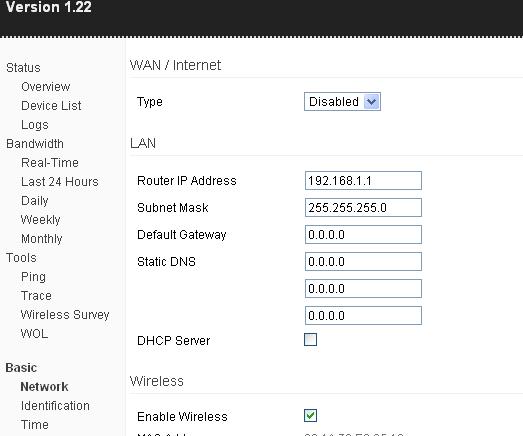This screenshot has width=523, height=436.
Task: Open Real-Time bandwidth monitoring
Action: tap(50, 163)
